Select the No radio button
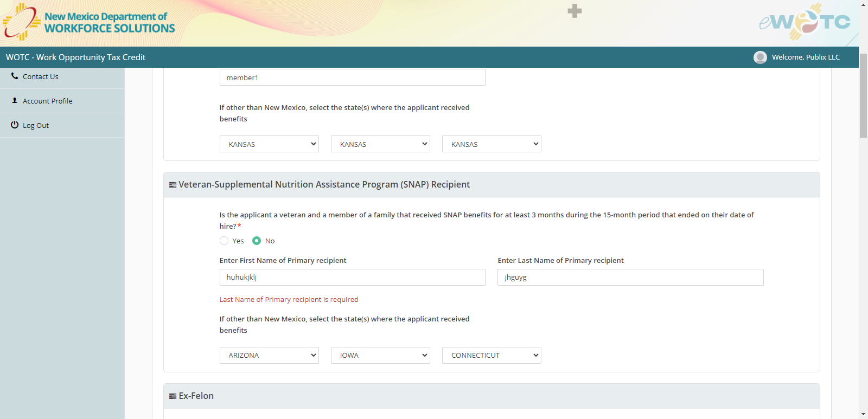This screenshot has width=868, height=419. pyautogui.click(x=257, y=241)
